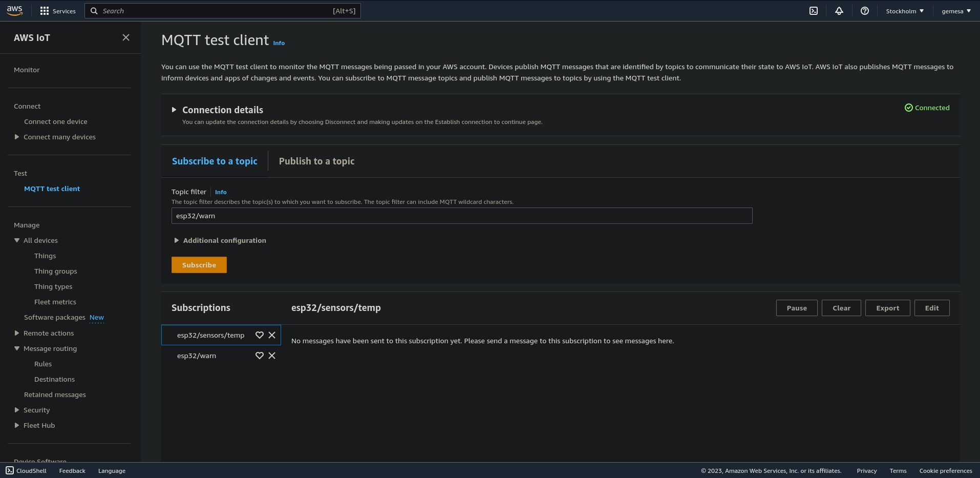Image resolution: width=980 pixels, height=478 pixels.
Task: Open Thing groups page
Action: tap(56, 271)
